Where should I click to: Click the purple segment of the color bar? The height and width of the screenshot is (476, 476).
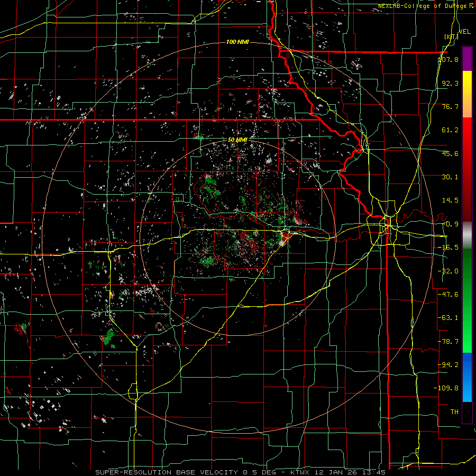click(467, 59)
